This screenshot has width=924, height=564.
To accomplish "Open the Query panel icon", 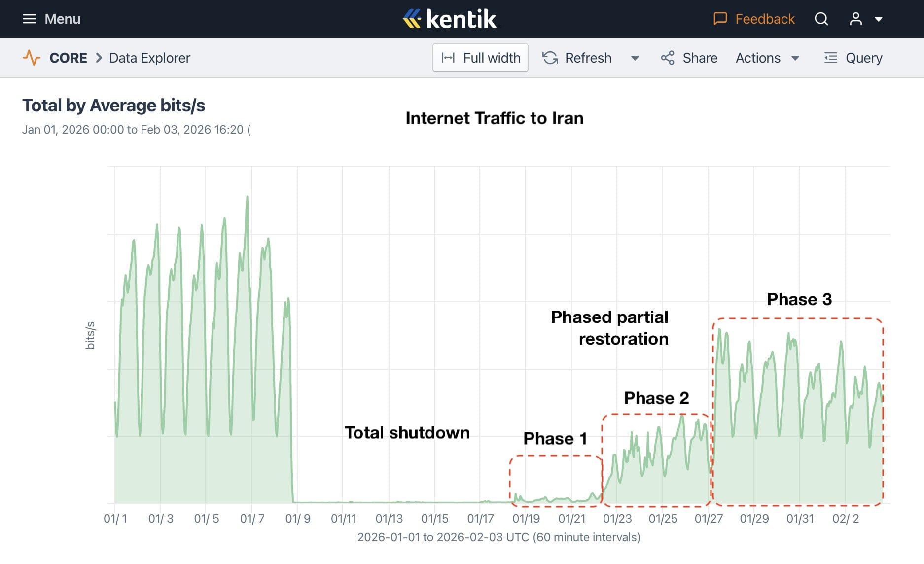I will point(830,58).
